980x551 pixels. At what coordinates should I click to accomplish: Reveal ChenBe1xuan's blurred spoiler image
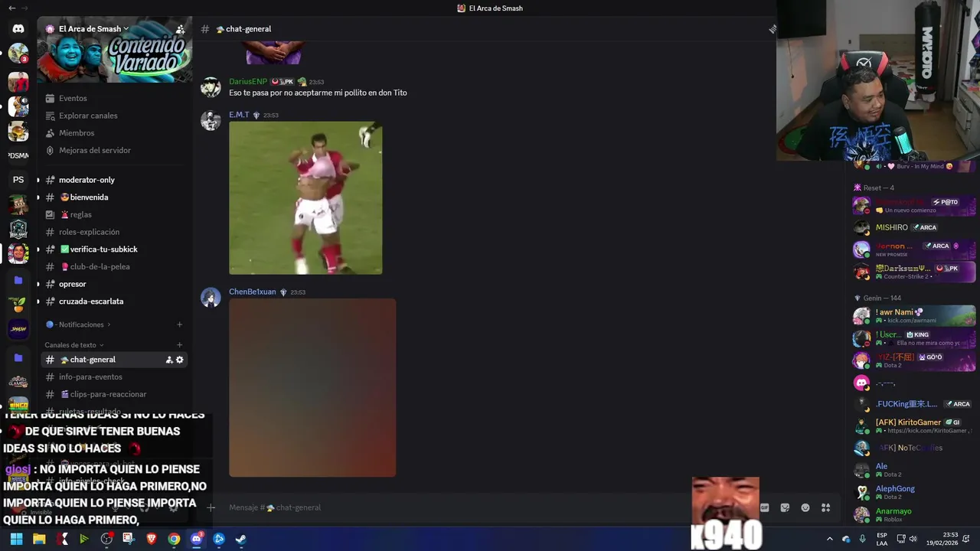(x=312, y=387)
